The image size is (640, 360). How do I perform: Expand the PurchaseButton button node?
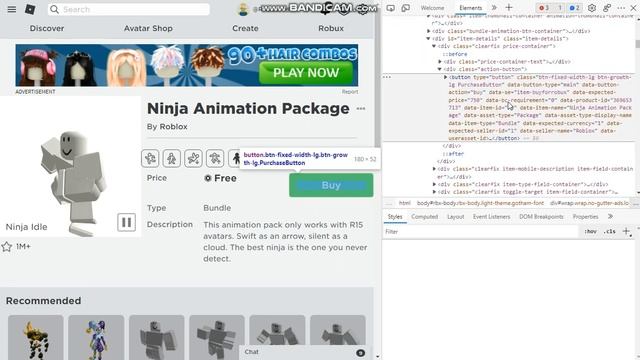pos(446,77)
